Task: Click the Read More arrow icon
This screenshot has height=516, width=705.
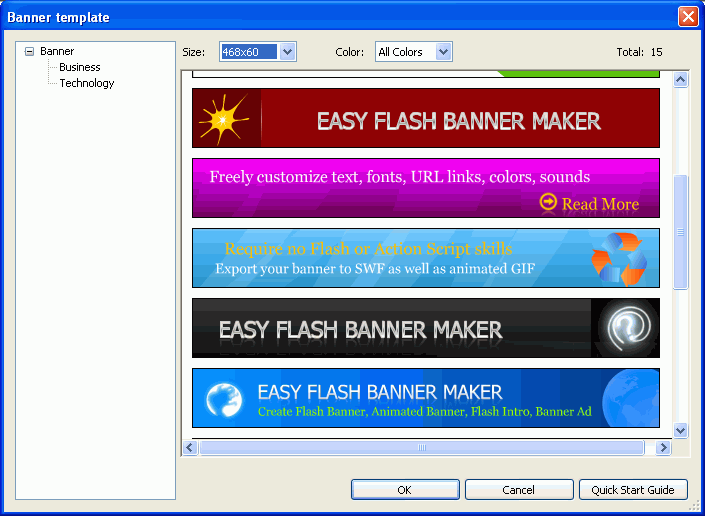Action: point(548,202)
